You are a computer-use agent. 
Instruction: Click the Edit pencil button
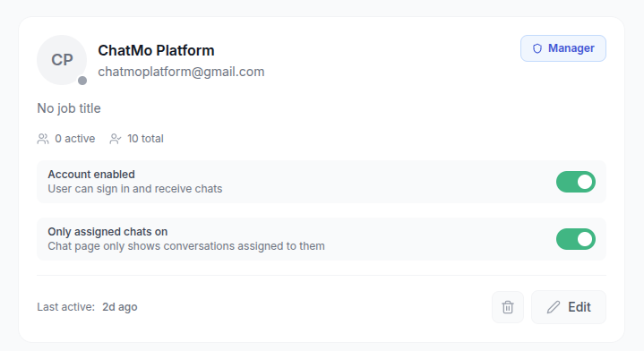point(569,307)
